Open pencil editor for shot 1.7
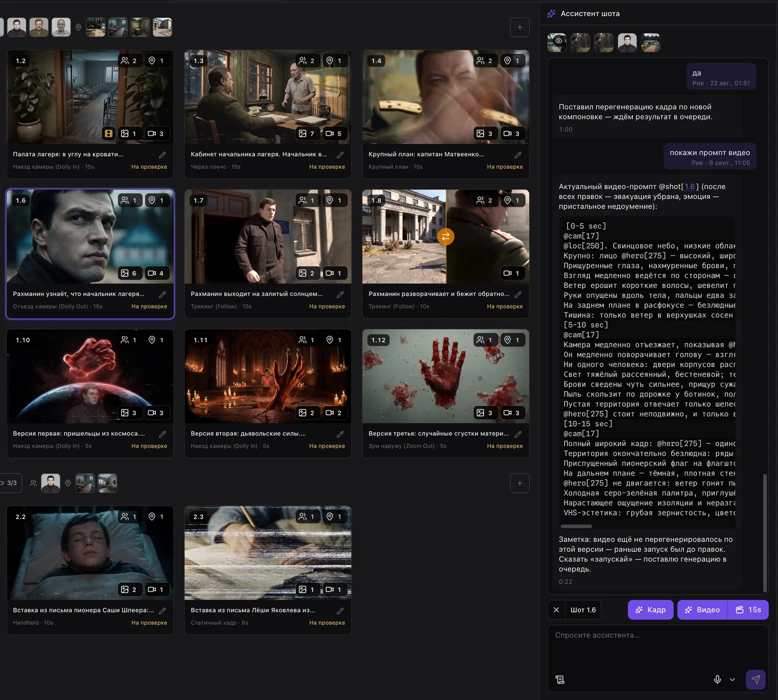778x700 pixels. (x=340, y=294)
